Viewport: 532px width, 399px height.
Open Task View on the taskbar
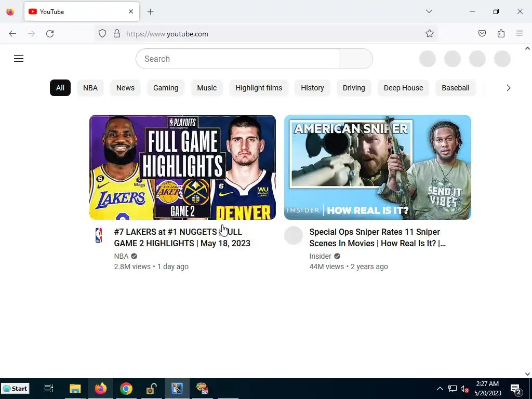(x=49, y=389)
